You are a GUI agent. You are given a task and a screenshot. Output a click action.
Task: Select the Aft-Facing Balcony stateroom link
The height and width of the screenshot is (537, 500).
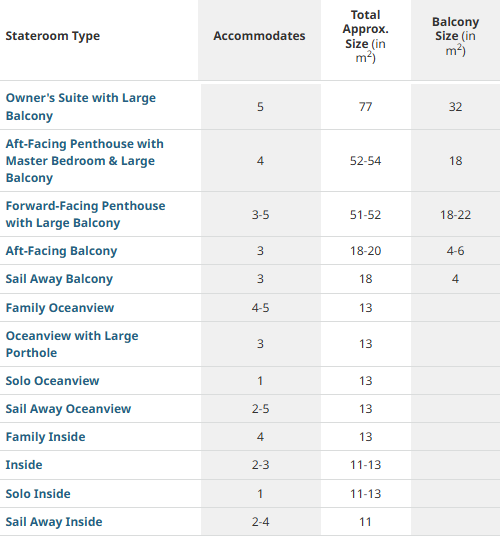pos(61,251)
